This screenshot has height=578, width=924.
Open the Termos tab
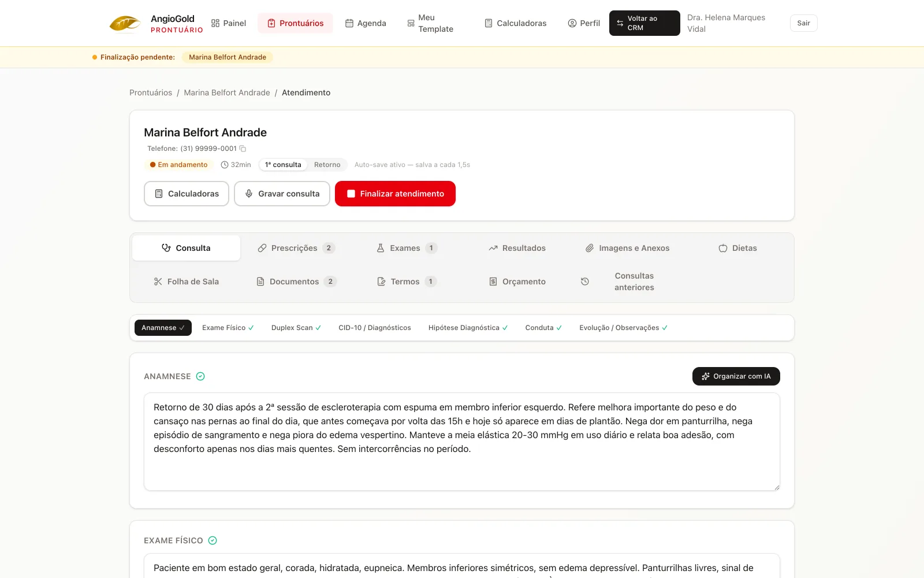pyautogui.click(x=407, y=281)
